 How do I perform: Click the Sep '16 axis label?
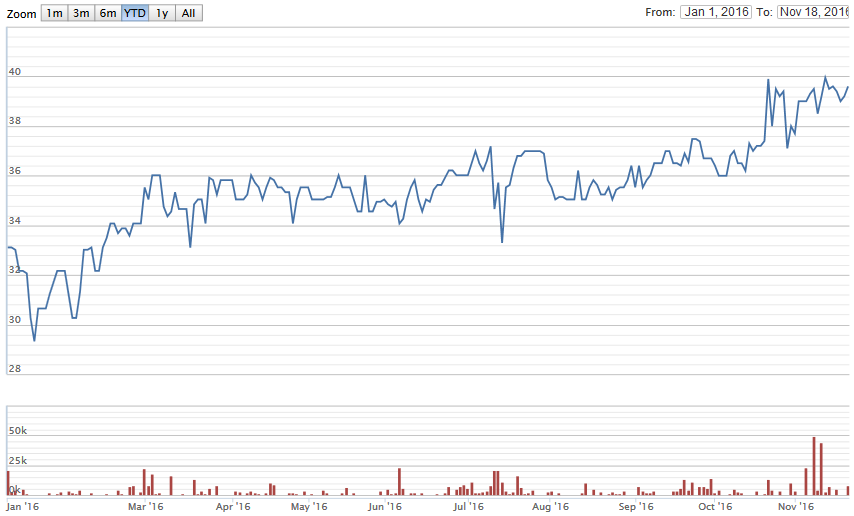(x=636, y=507)
